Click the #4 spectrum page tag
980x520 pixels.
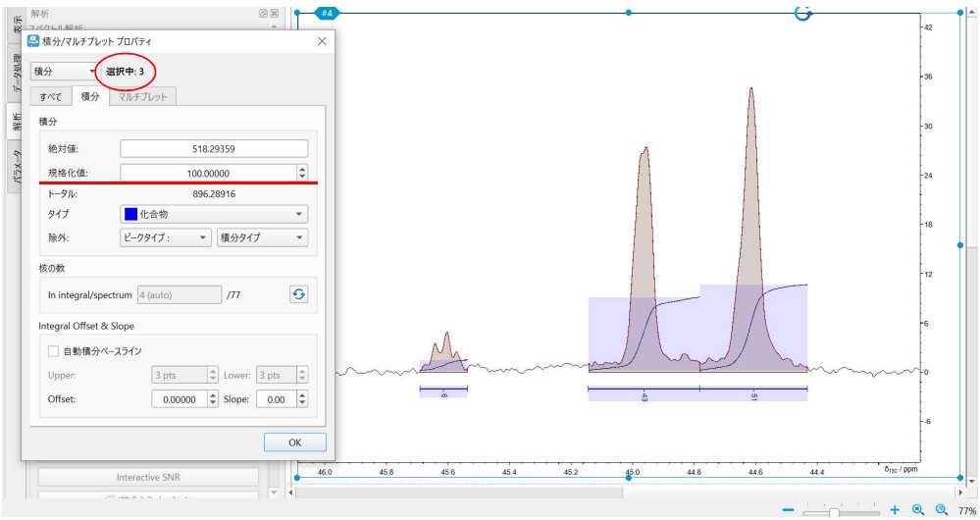(326, 12)
